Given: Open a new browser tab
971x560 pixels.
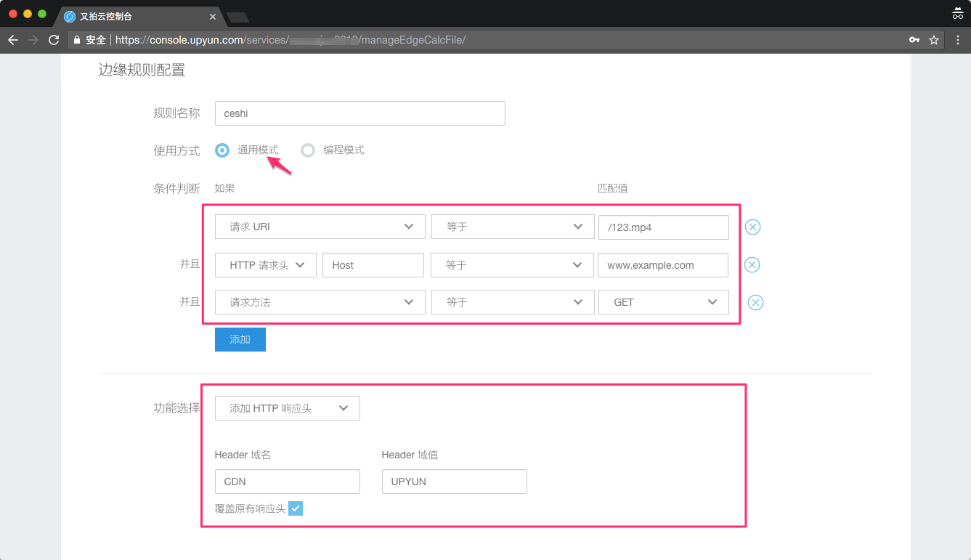Looking at the screenshot, I should click(x=237, y=17).
